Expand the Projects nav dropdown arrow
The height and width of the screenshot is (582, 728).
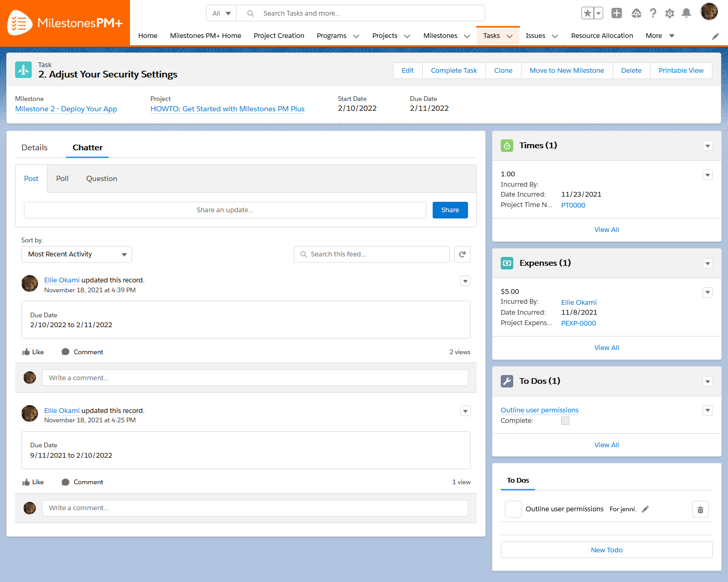click(407, 36)
